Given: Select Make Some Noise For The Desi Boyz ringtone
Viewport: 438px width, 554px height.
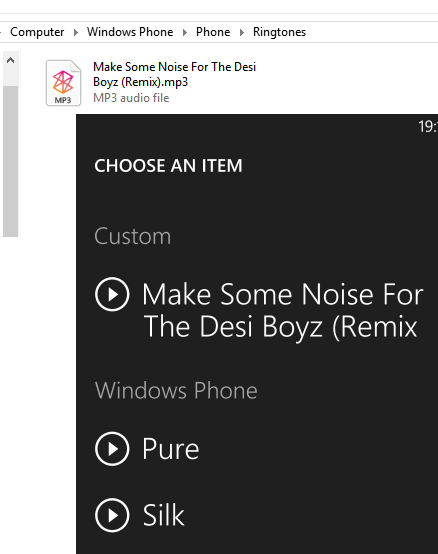Looking at the screenshot, I should [283, 310].
